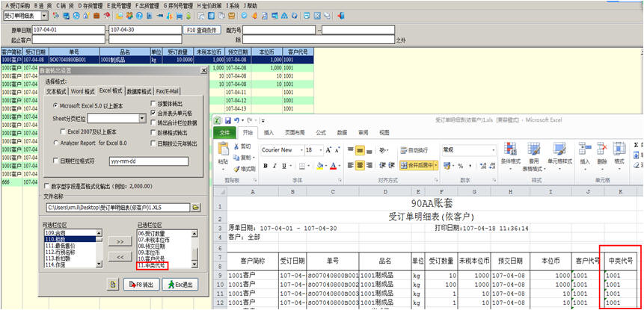644x310 pixels.
Task: Click the decrease font size icon
Action: point(337,150)
